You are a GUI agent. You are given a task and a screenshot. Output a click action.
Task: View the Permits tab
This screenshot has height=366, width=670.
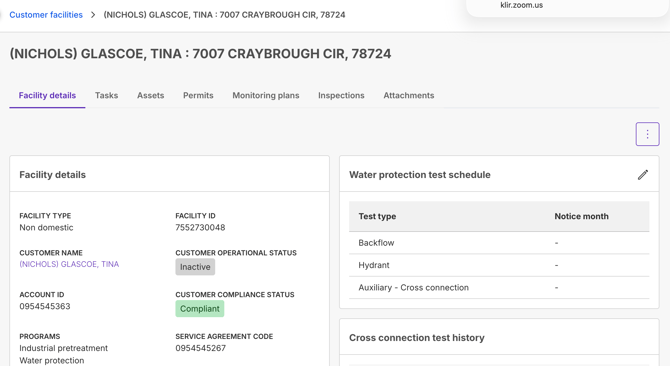click(198, 95)
